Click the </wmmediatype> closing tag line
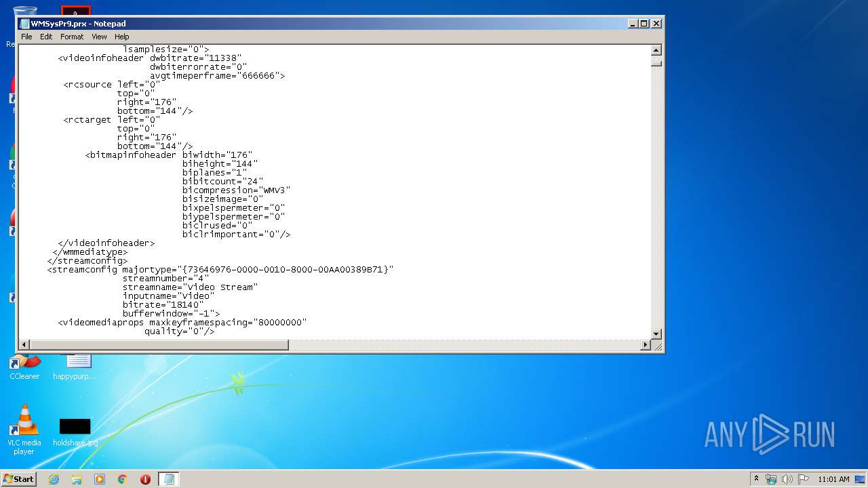This screenshot has width=868, height=488. 90,252
